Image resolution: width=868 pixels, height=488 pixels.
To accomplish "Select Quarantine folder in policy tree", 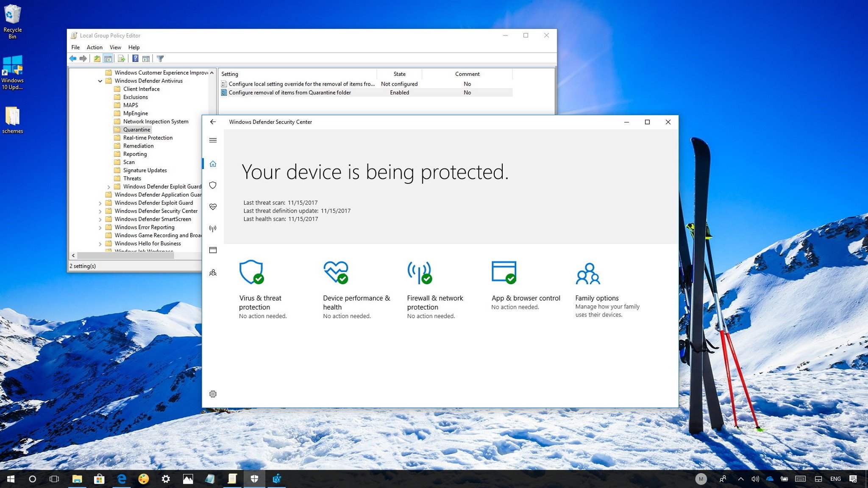I will [x=136, y=129].
